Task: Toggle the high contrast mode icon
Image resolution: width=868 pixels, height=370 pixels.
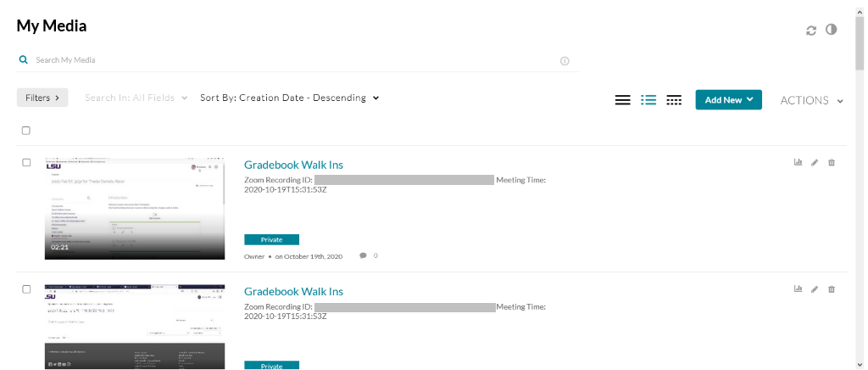Action: pos(831,30)
